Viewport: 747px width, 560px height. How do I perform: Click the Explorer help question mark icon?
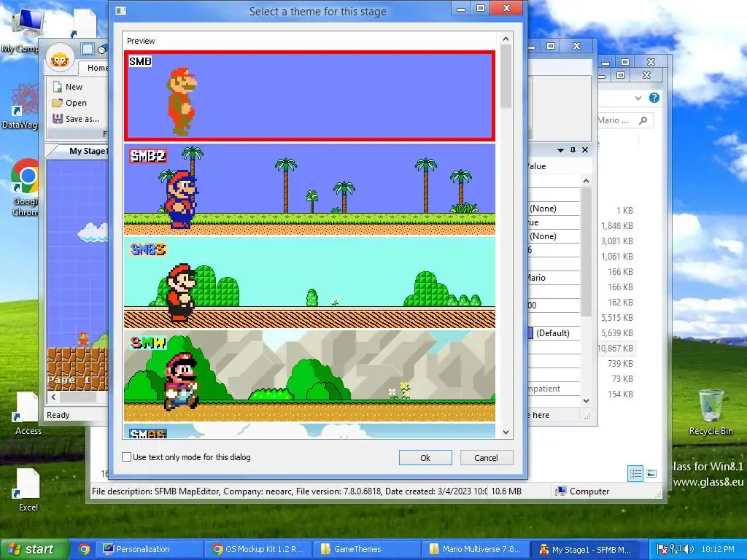[x=654, y=98]
